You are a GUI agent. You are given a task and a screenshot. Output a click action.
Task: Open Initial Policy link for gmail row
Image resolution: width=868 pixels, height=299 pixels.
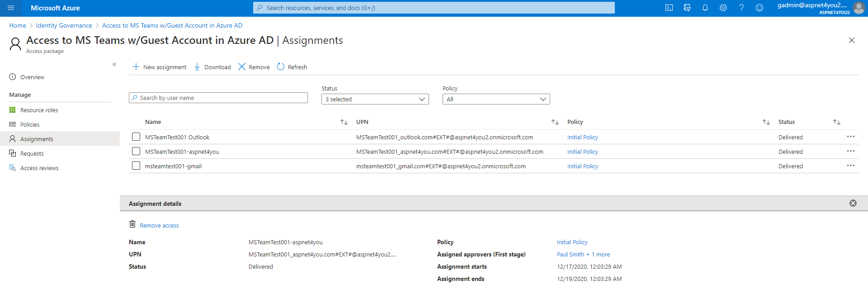[583, 166]
